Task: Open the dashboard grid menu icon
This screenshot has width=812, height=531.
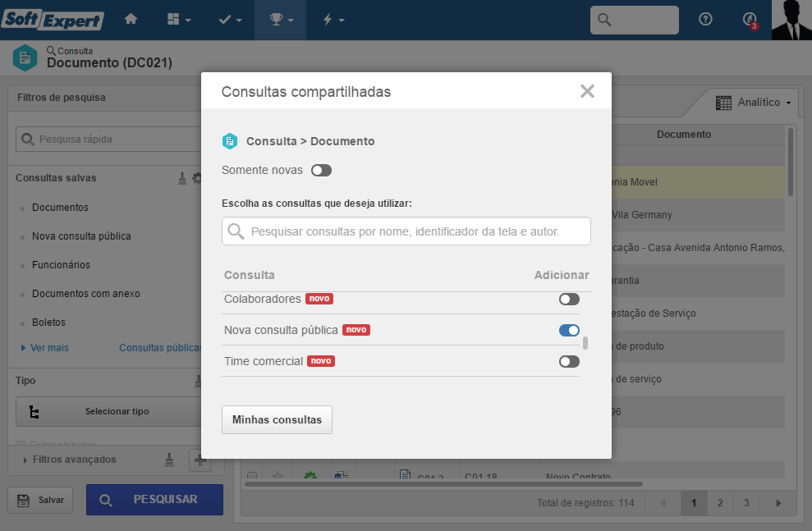Action: (179, 20)
